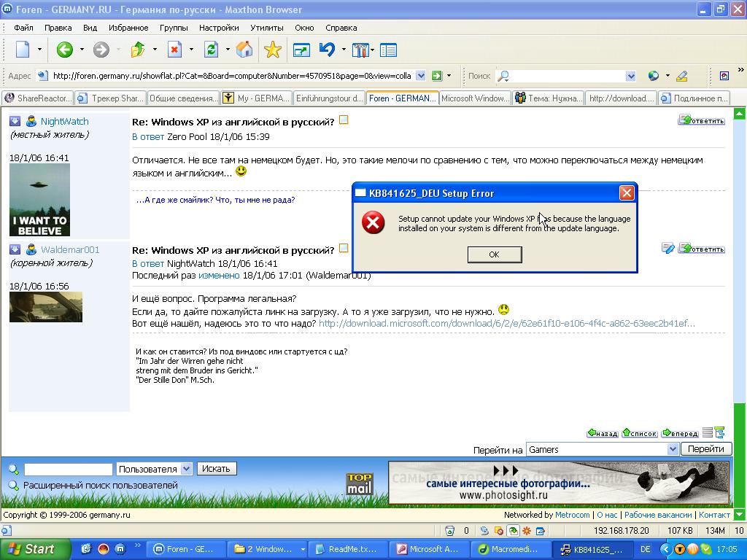Expand the Up-level folder dropdown arrow

coord(155,50)
